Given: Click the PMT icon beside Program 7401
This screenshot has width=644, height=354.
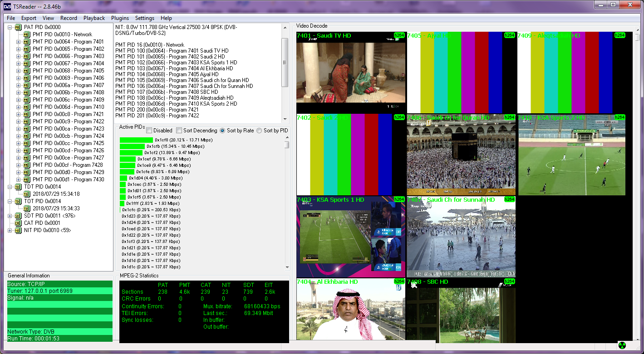Looking at the screenshot, I should pyautogui.click(x=27, y=42).
